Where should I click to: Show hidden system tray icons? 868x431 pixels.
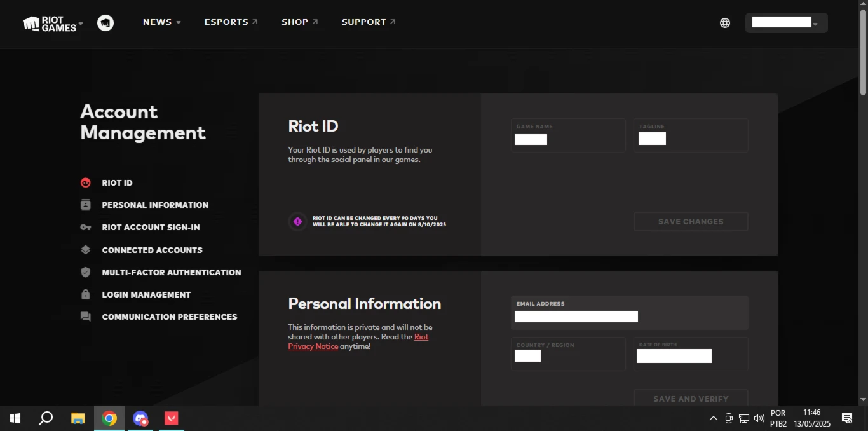713,418
